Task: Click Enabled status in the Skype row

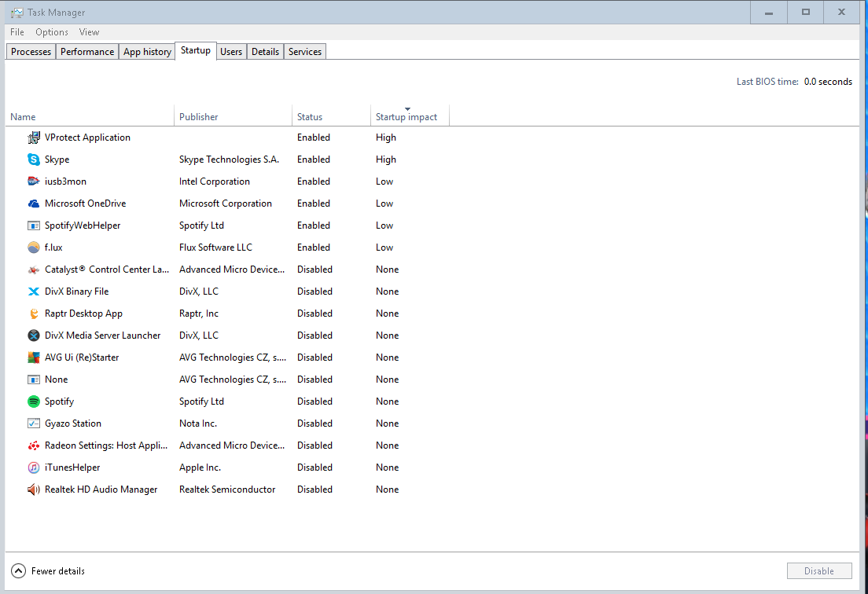Action: click(314, 159)
